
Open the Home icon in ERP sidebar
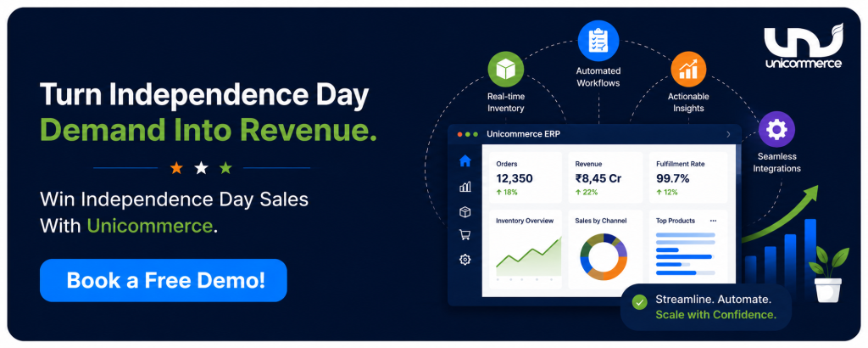pos(465,161)
